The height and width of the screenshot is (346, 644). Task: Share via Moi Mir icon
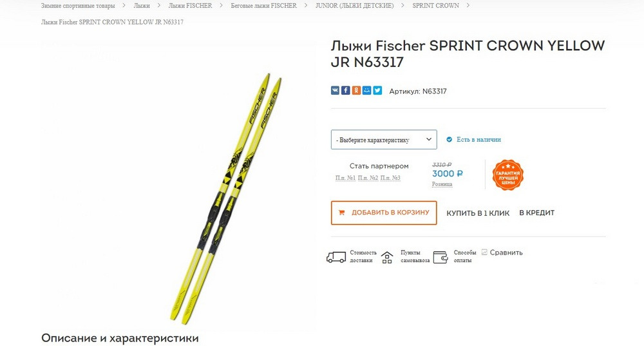point(367,90)
